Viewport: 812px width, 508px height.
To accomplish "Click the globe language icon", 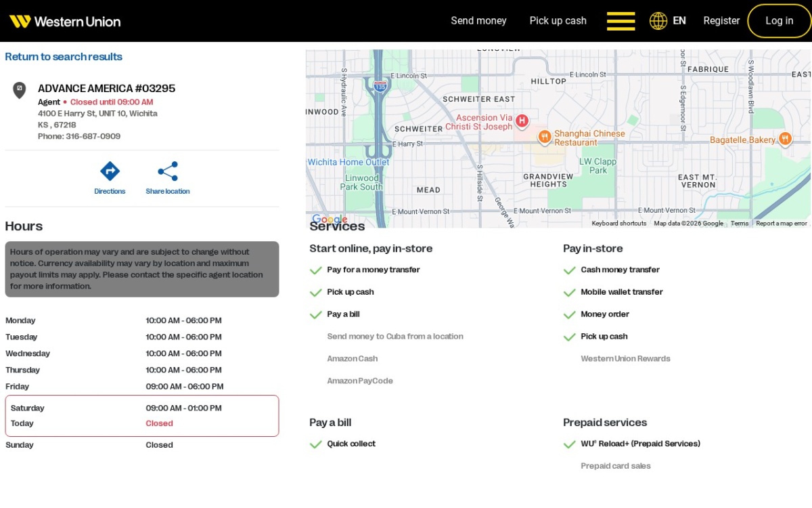I will [658, 21].
